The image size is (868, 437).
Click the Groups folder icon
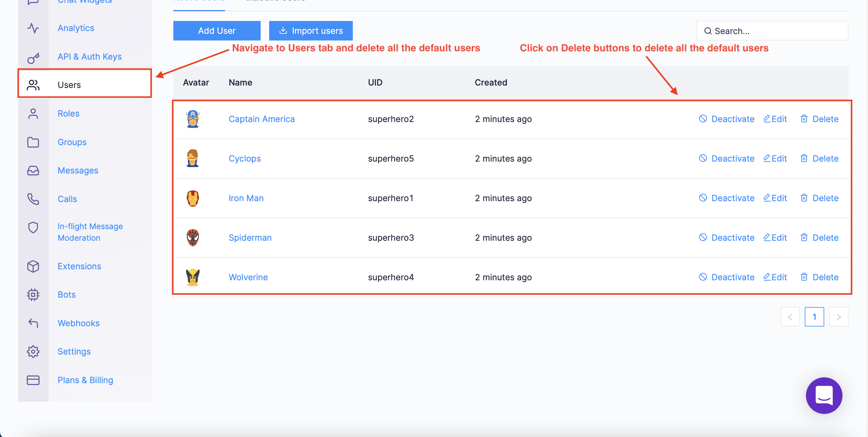pyautogui.click(x=33, y=142)
